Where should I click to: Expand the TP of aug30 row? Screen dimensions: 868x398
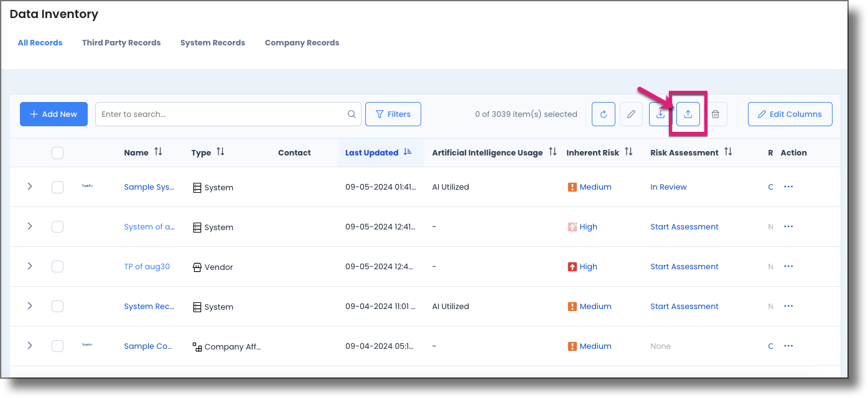click(x=29, y=266)
